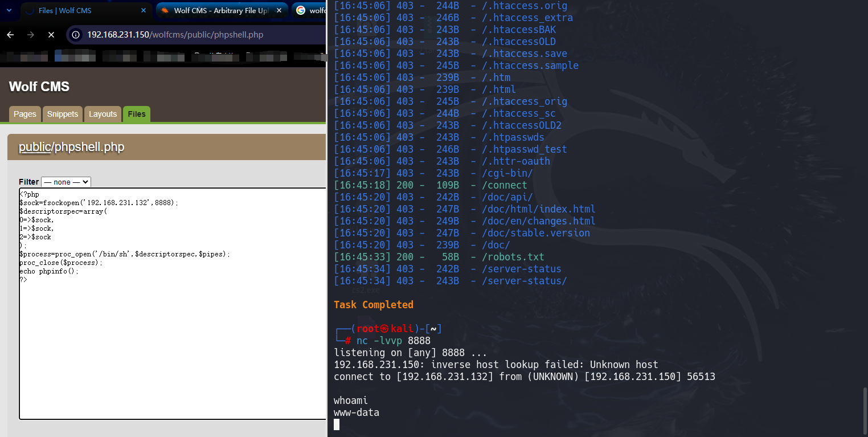
Task: Click the /robots.txt 200 result line
Action: (439, 257)
